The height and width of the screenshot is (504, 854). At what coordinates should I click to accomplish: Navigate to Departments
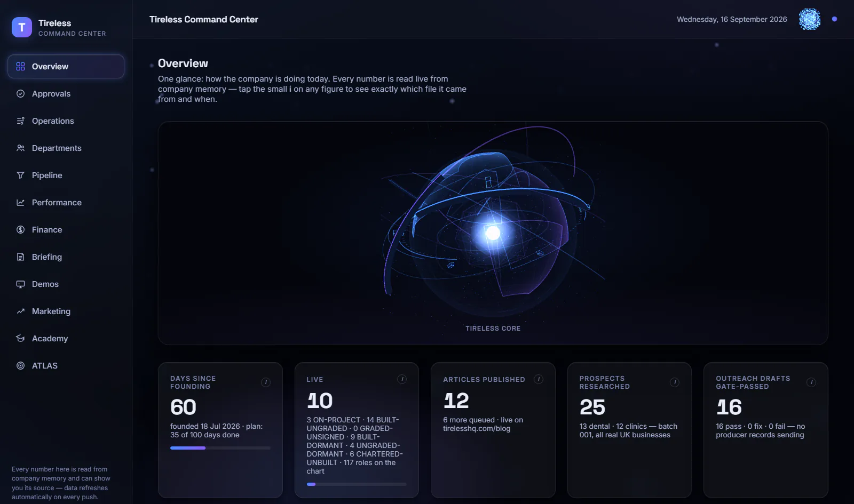click(66, 148)
